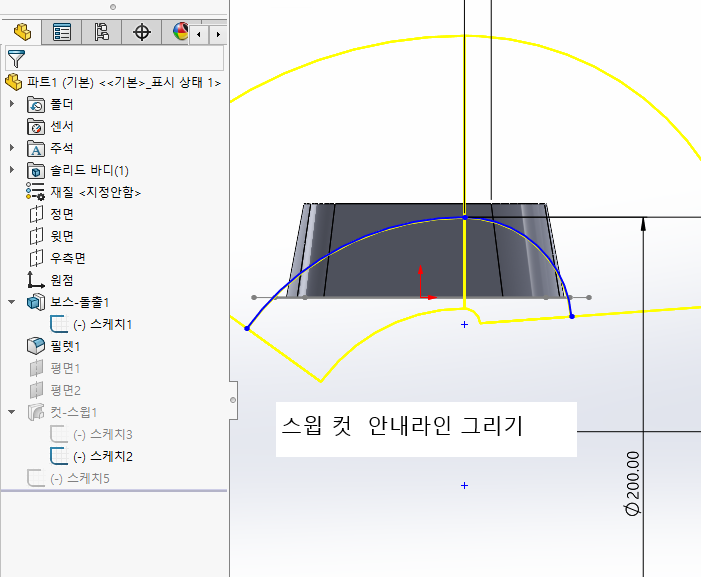Select the 컷-스윕1 feature label
701x577 pixels.
pyautogui.click(x=74, y=412)
